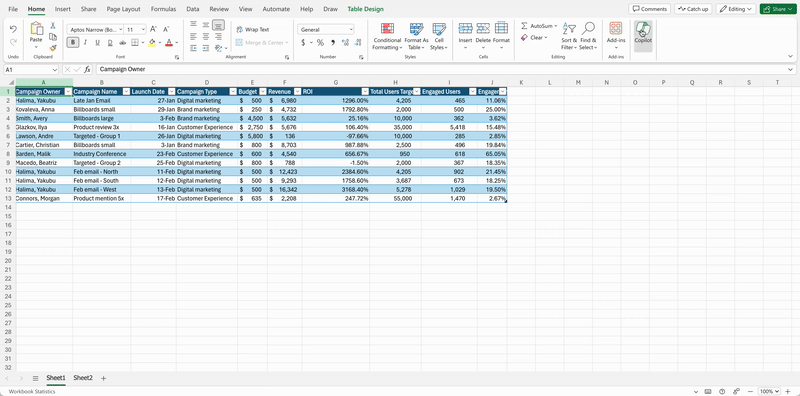Apply the yellow fill color
The height and width of the screenshot is (396, 800).
point(152,42)
